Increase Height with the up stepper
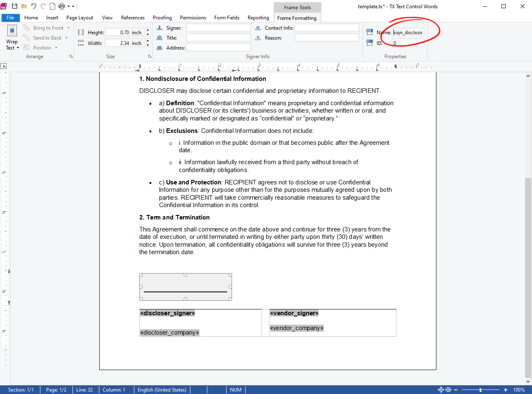Viewport: 532px width, 394px height. (x=148, y=30)
